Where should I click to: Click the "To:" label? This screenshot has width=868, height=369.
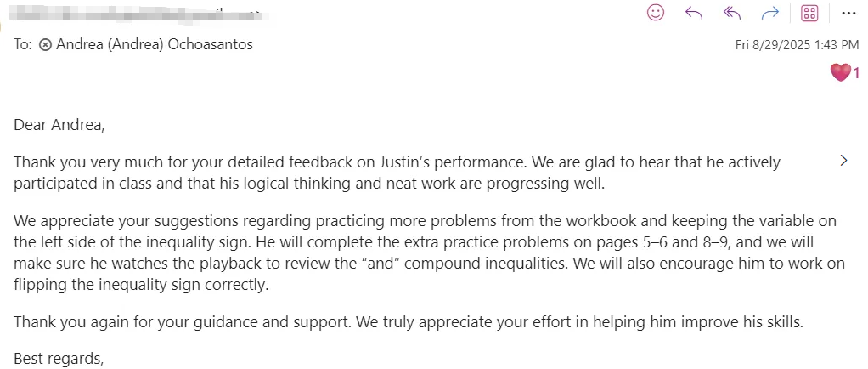point(23,45)
